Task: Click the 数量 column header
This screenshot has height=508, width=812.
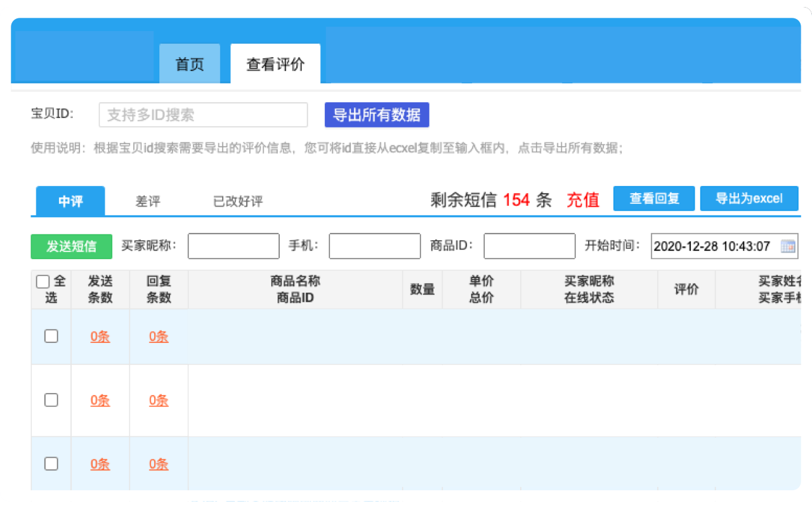Action: point(422,290)
